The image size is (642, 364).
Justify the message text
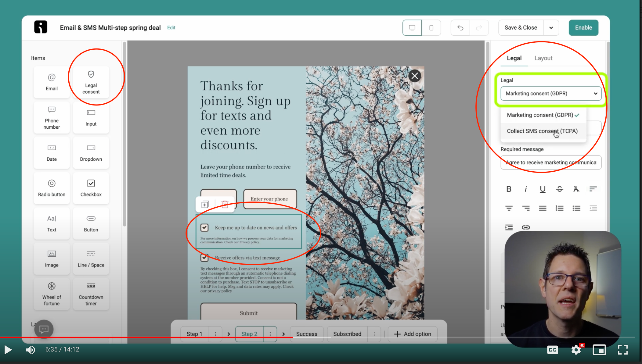click(x=543, y=208)
